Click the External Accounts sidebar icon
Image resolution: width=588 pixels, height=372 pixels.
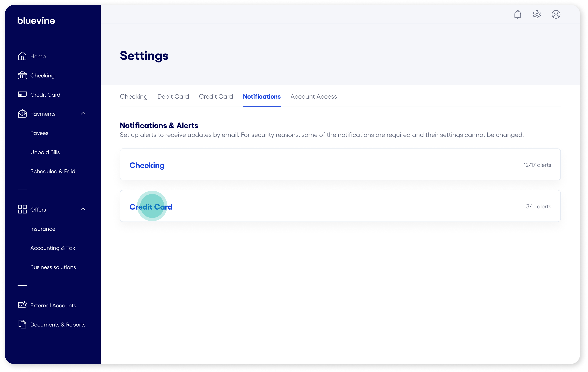pos(22,305)
